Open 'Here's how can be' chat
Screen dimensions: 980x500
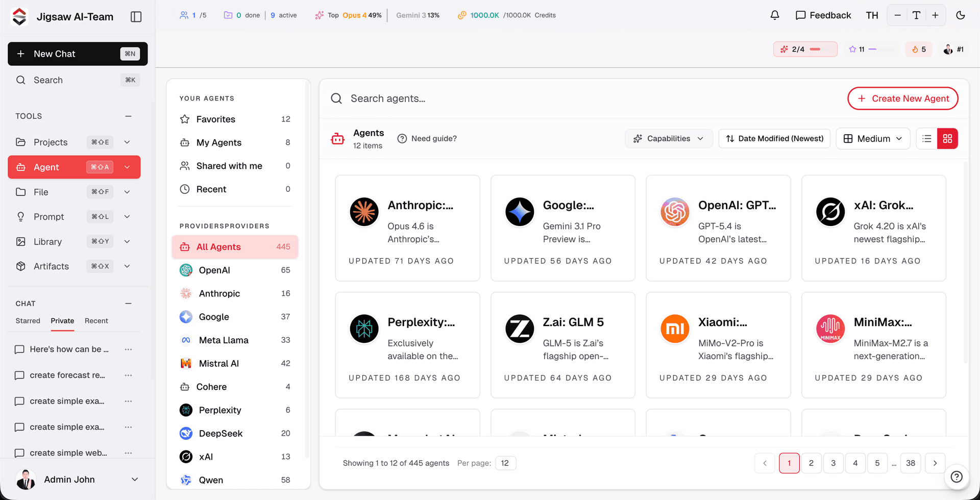pyautogui.click(x=69, y=349)
